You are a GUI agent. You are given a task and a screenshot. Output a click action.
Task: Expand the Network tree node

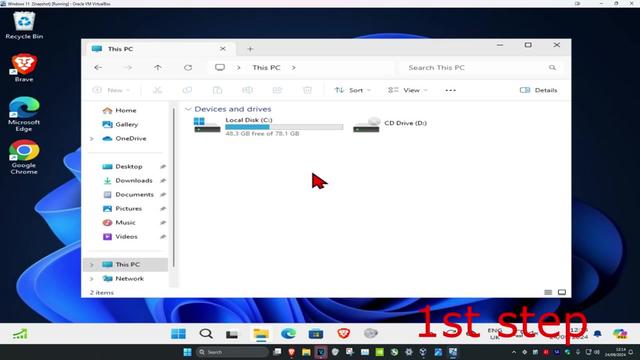(x=92, y=279)
